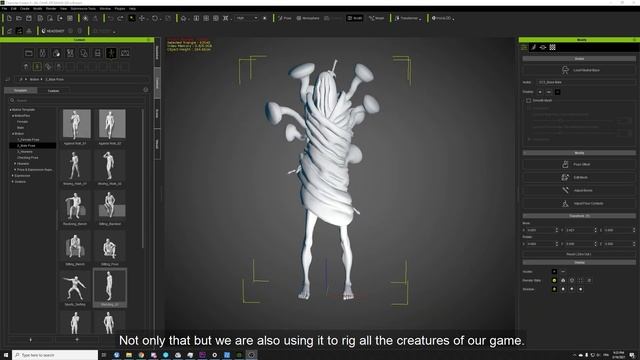Viewport: 640px width, 360px height.
Task: Open the InstaLOD toolbar dropdown
Action: pos(443,18)
